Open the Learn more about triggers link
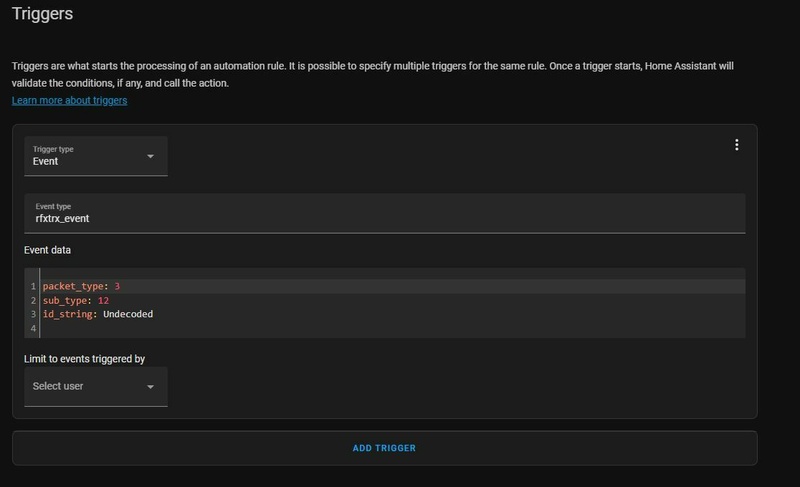The image size is (800, 487). pyautogui.click(x=69, y=101)
